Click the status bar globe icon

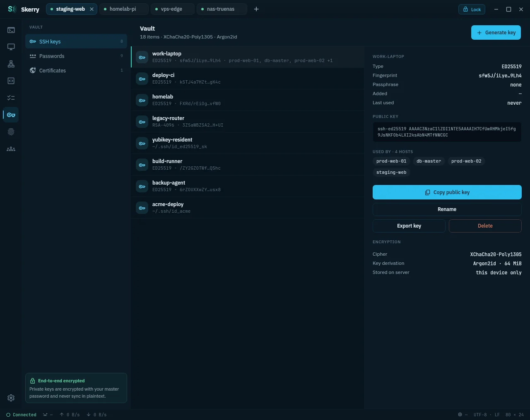460,415
